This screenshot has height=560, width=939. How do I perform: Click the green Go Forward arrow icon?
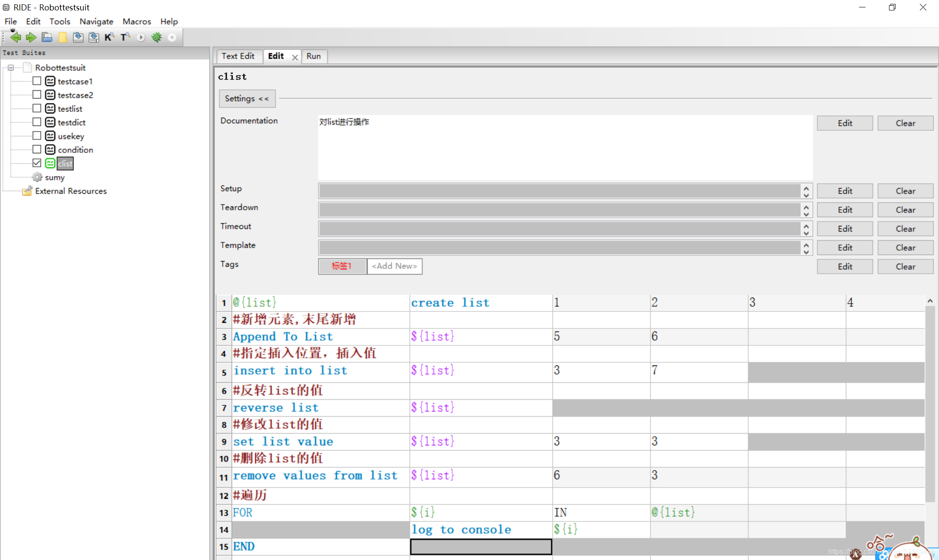(x=31, y=37)
